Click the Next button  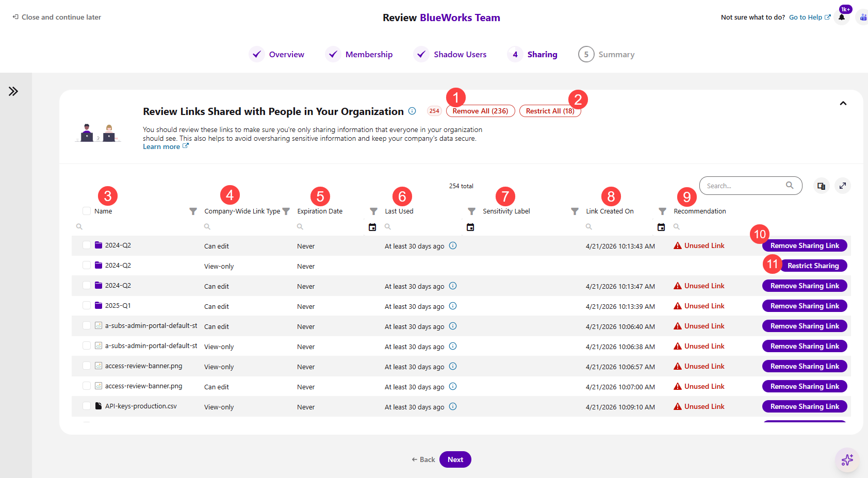455,459
